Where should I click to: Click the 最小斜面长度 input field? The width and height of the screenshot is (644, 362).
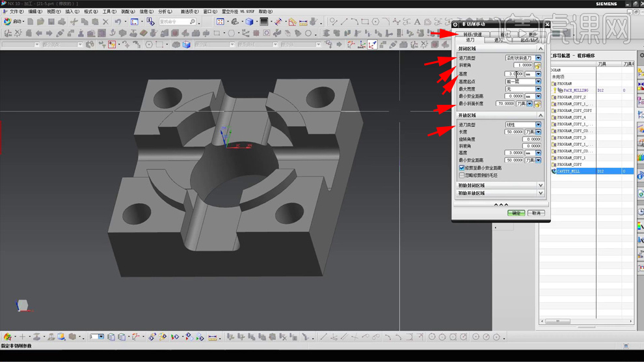click(505, 104)
